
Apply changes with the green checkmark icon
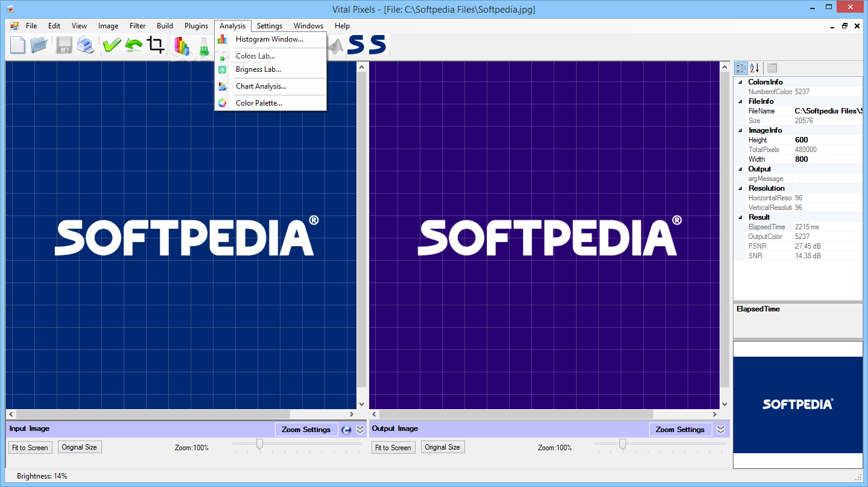[x=112, y=45]
